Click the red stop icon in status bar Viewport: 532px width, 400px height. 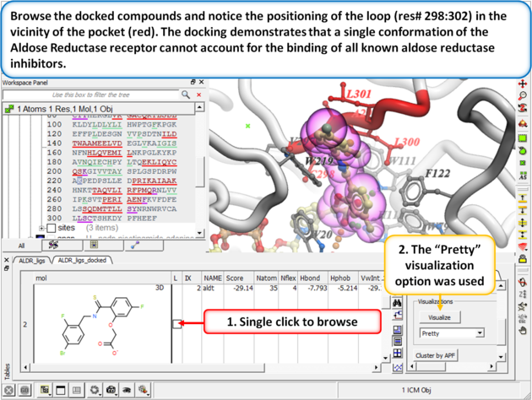coord(8,391)
